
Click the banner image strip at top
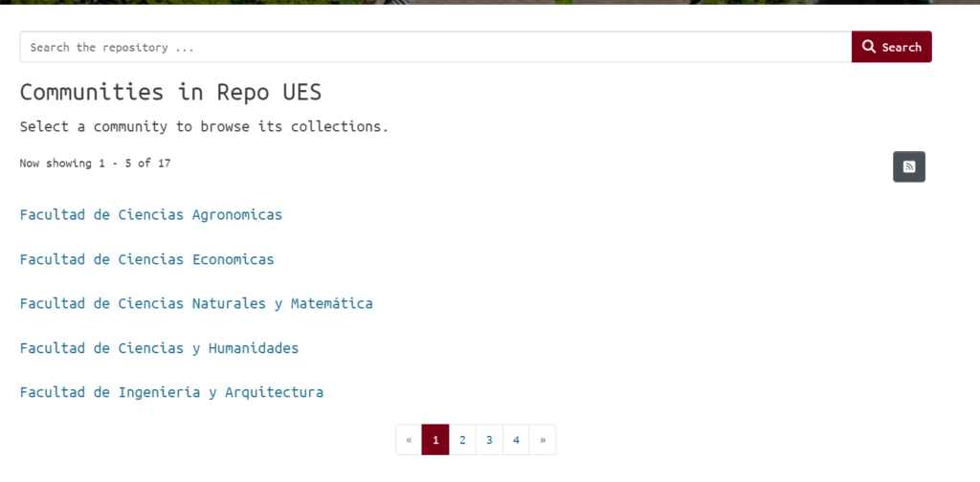pyautogui.click(x=490, y=2)
